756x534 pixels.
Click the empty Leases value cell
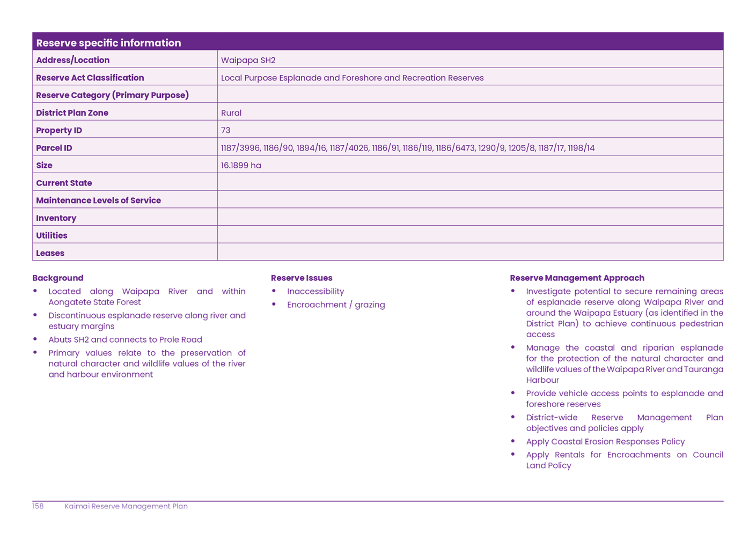click(469, 253)
